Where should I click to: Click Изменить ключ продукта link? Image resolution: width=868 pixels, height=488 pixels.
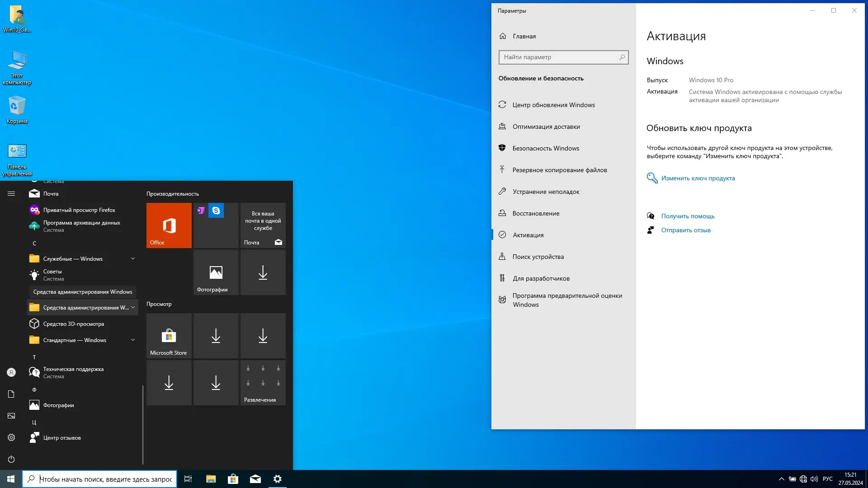[x=698, y=178]
